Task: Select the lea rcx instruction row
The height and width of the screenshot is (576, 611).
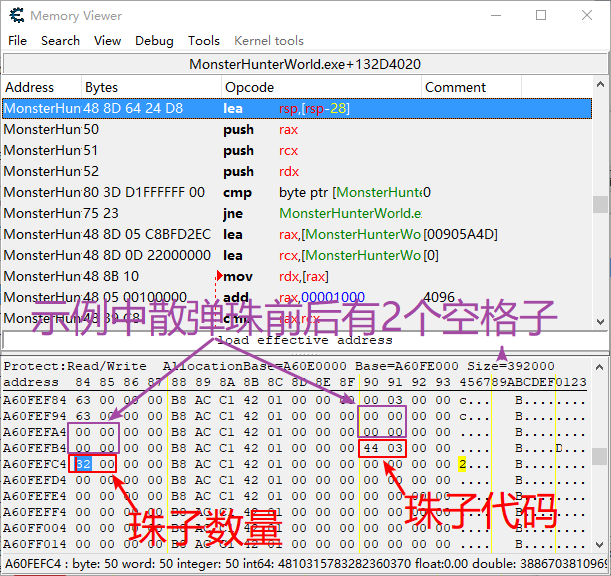Action: coord(297,256)
